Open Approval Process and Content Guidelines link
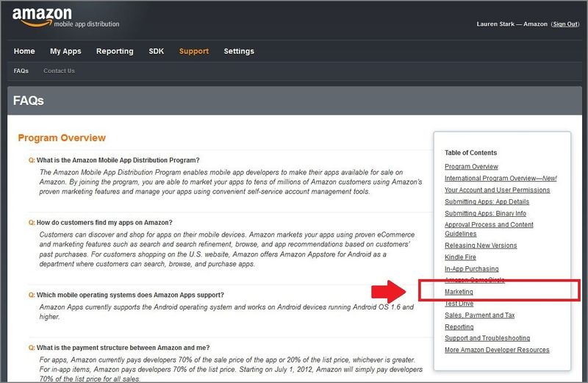 [489, 229]
